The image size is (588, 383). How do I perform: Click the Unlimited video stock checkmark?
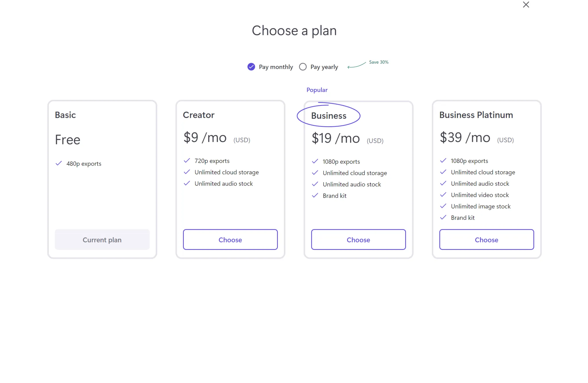point(443,195)
